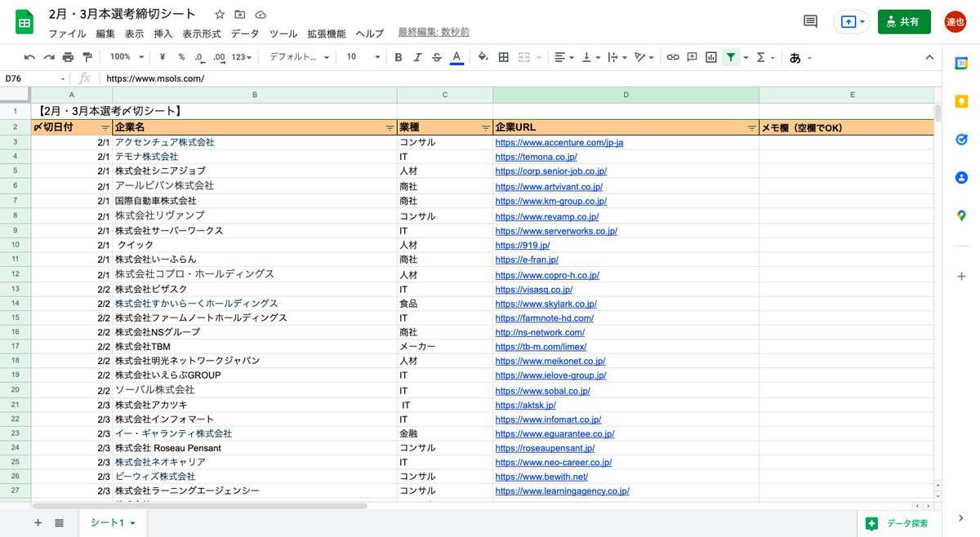This screenshot has height=537, width=980.
Task: Open font size 10 dropdown
Action: click(x=363, y=57)
